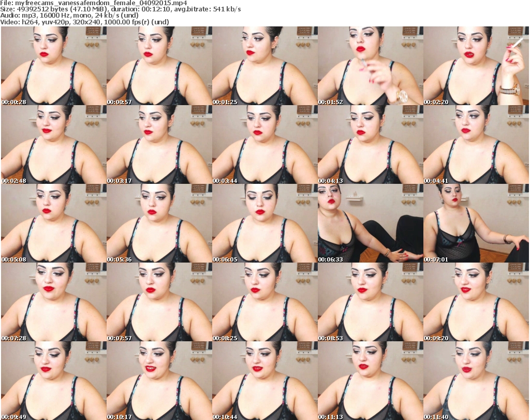Open the frame stamped 00:01:25
The image size is (530, 420).
(x=264, y=66)
